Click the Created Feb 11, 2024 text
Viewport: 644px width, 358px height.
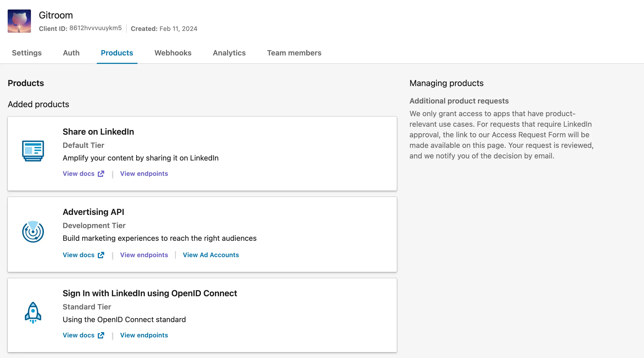164,29
